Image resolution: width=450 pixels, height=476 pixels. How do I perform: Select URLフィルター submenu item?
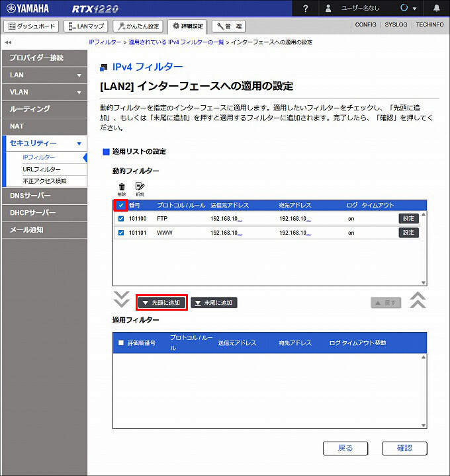click(x=42, y=169)
